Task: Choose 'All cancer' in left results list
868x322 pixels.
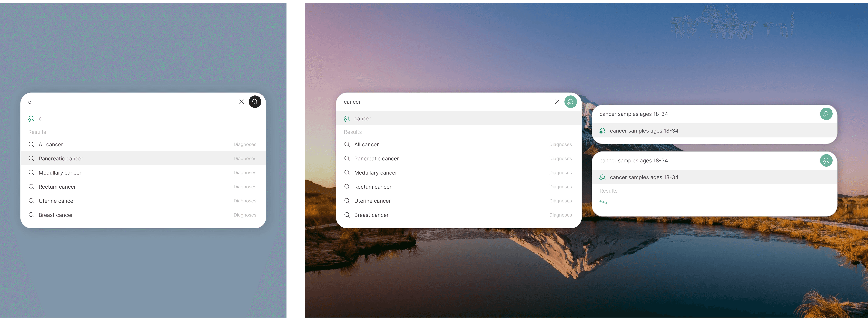Action: (50, 144)
